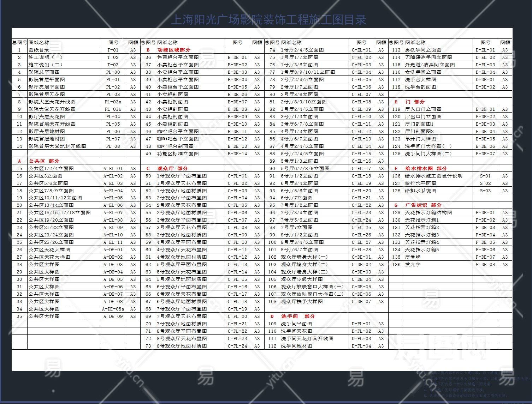Click the 售票柜台平立面图 entry
The image size is (532, 404).
coord(178,58)
